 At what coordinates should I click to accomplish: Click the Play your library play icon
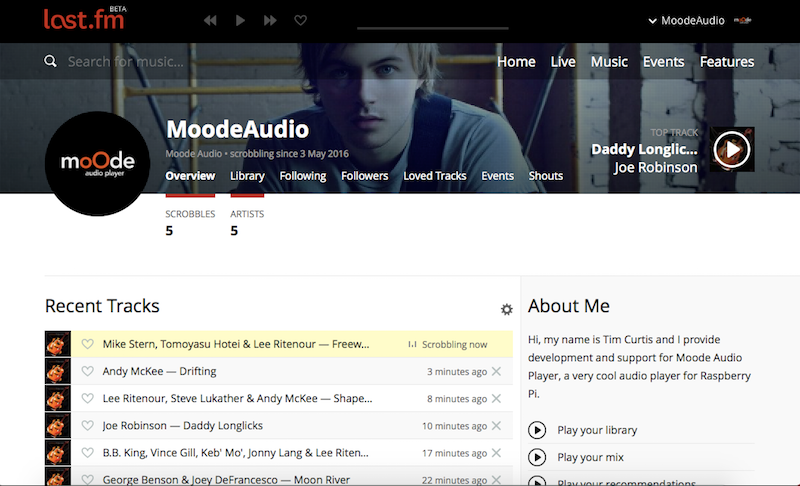coord(537,430)
